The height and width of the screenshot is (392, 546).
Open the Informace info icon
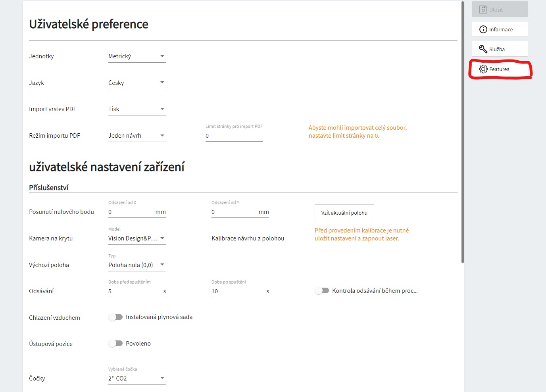(x=483, y=29)
